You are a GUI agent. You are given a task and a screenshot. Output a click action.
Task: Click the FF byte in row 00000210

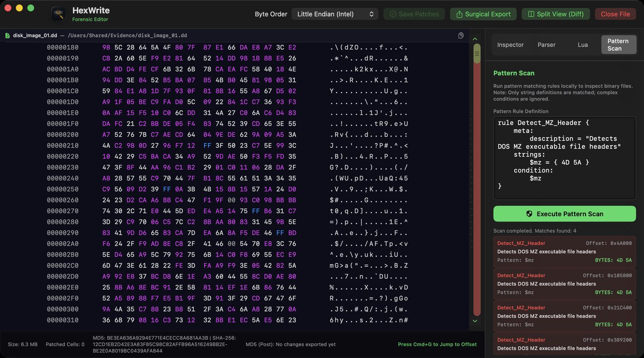207,146
